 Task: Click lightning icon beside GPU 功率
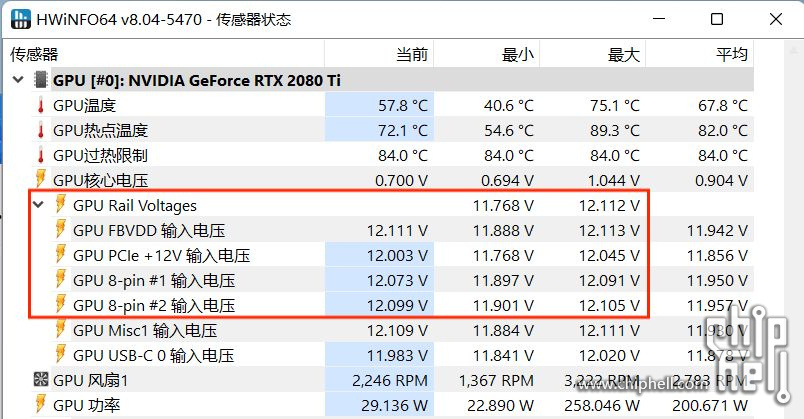click(41, 404)
